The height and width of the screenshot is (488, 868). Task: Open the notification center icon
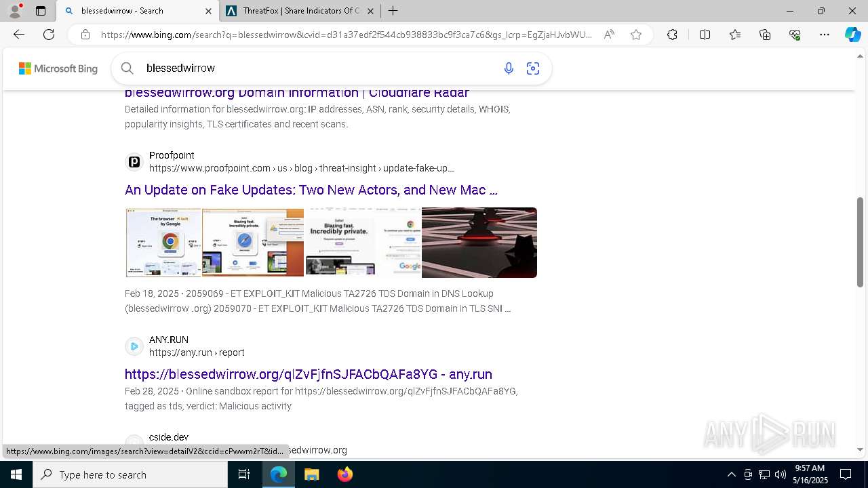846,474
